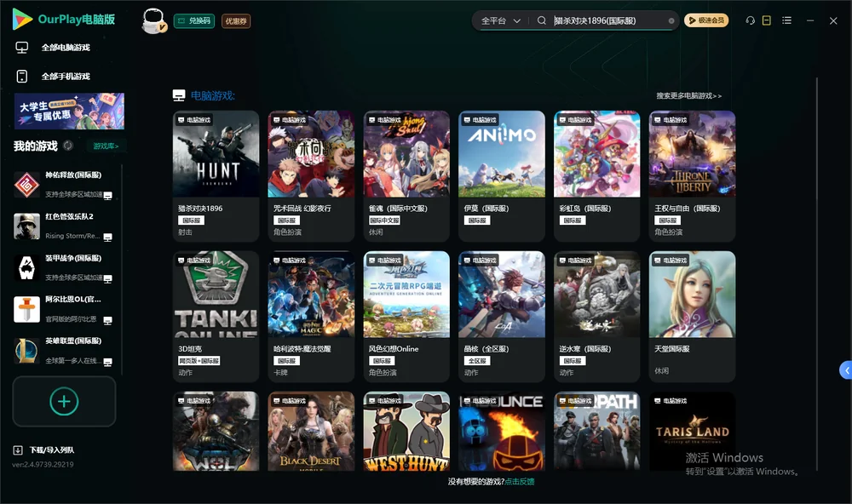Image resolution: width=852 pixels, height=504 pixels.
Task: Expand the 全平台 platform dropdown
Action: point(500,20)
